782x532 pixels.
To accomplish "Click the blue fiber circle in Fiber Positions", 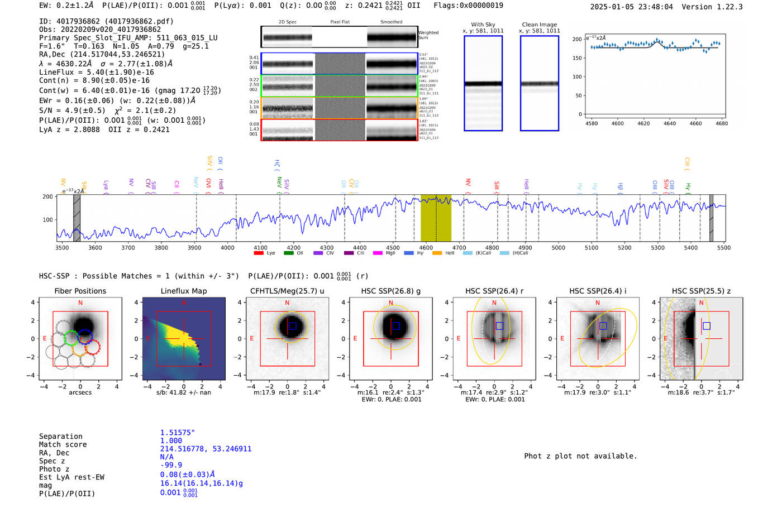I will pos(85,336).
